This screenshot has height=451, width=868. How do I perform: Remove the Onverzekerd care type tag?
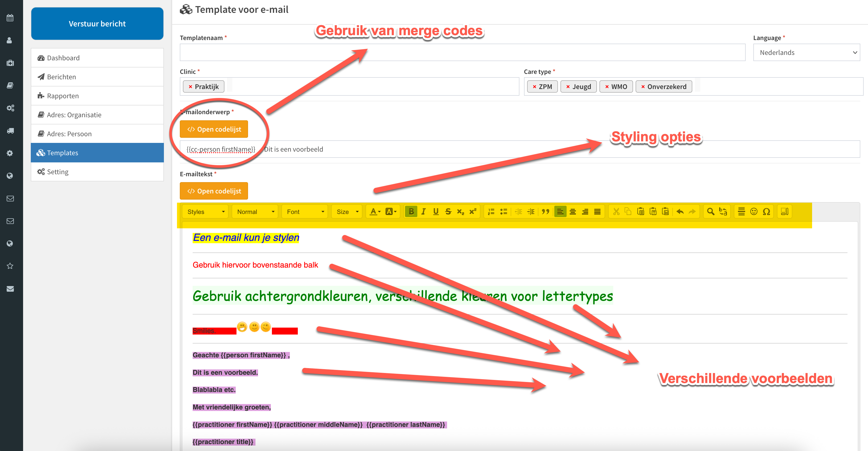[x=643, y=87]
